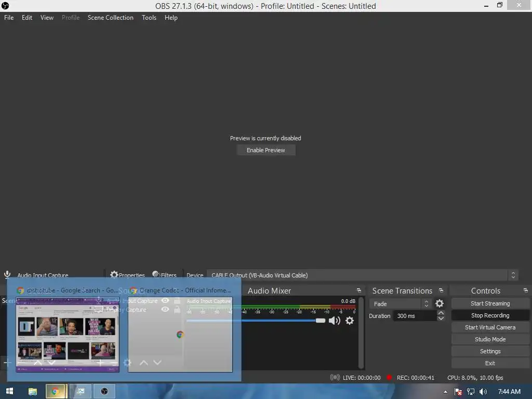Click the microphone icon beside Audio Input Capture
The height and width of the screenshot is (399, 532).
(x=7, y=274)
